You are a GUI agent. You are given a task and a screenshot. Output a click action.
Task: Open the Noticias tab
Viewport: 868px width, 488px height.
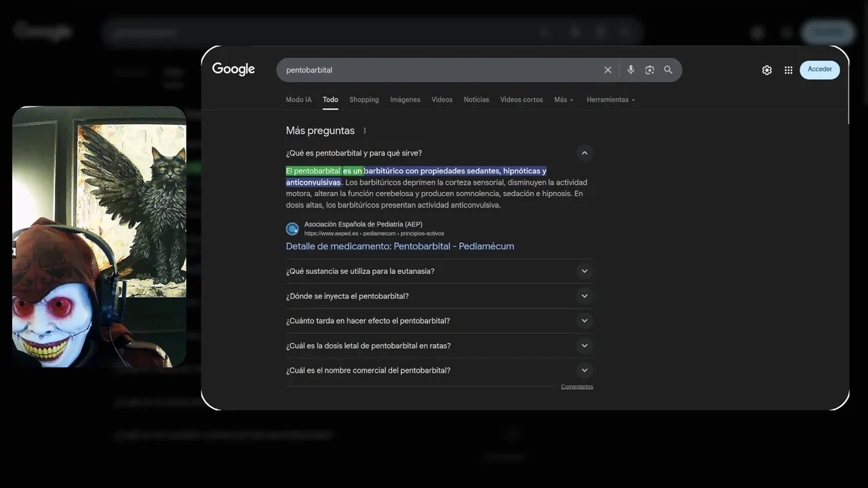[476, 100]
